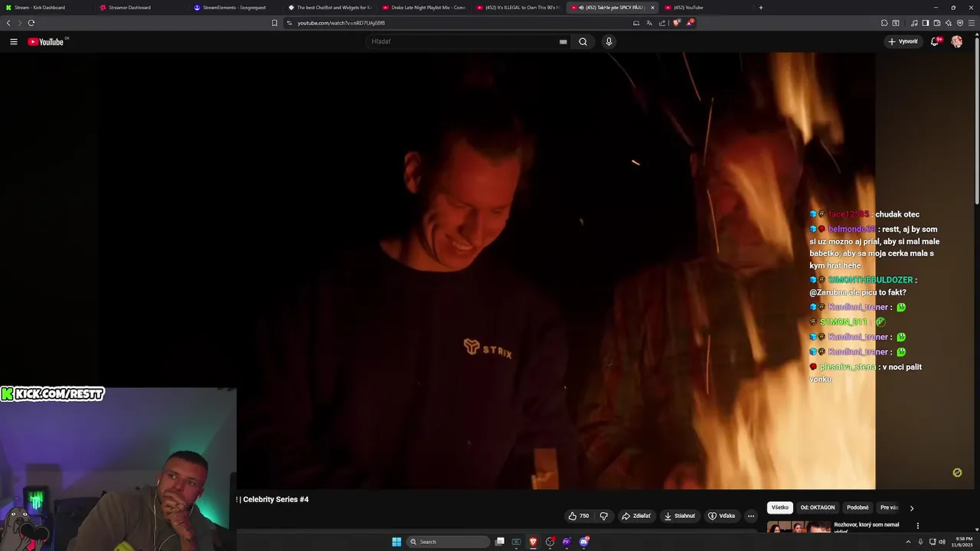Close the active SPICY PÁJU tab
Screen dimensions: 980x551
pos(652,8)
